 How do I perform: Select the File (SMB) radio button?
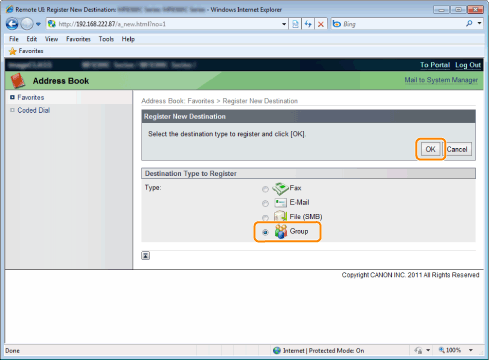(x=265, y=218)
